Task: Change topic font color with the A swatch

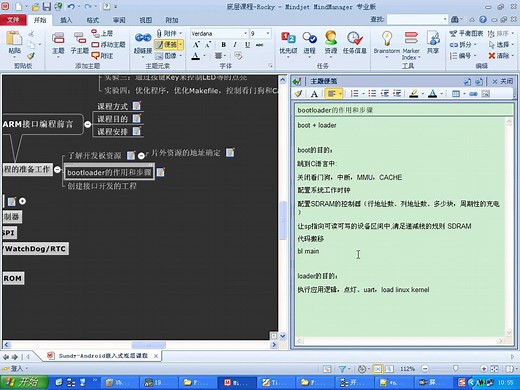Action: (196, 56)
